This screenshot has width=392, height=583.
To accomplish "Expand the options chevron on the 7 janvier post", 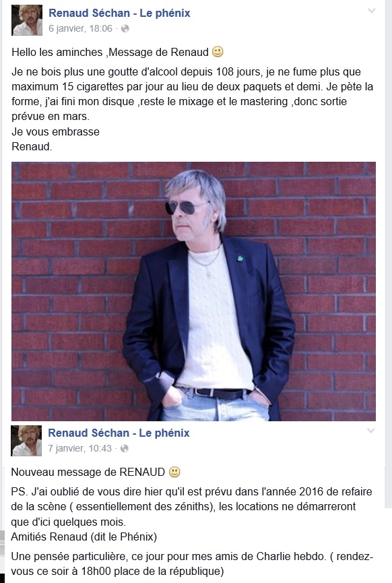I will [371, 431].
